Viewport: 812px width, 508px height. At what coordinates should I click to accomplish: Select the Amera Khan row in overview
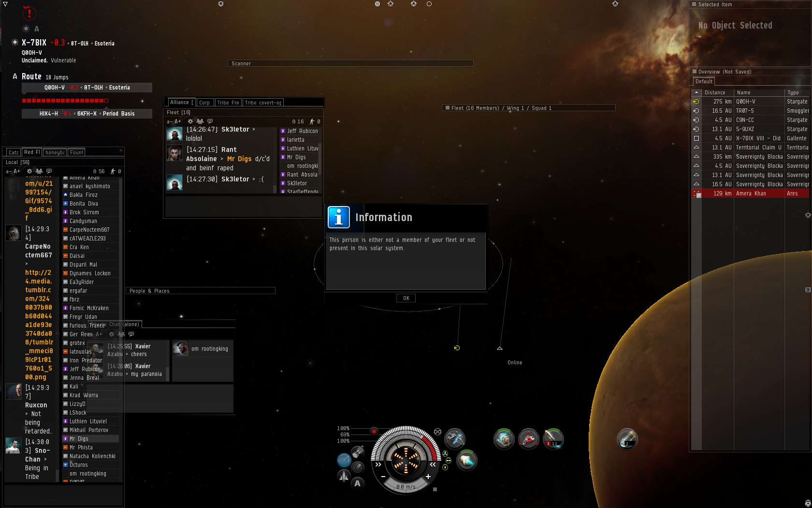[750, 194]
